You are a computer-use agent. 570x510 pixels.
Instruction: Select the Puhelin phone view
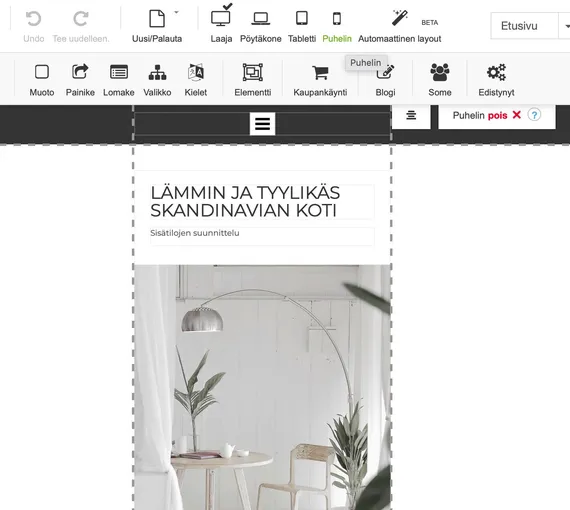coord(337,19)
